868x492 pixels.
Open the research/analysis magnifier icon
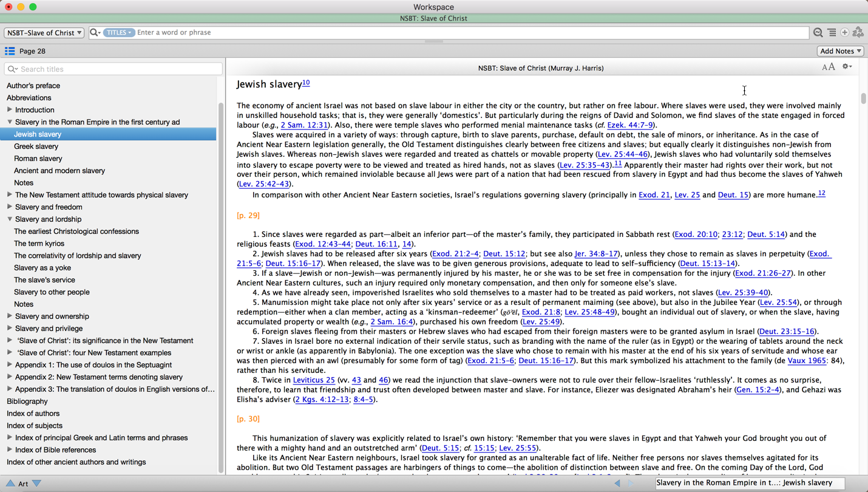click(x=818, y=33)
